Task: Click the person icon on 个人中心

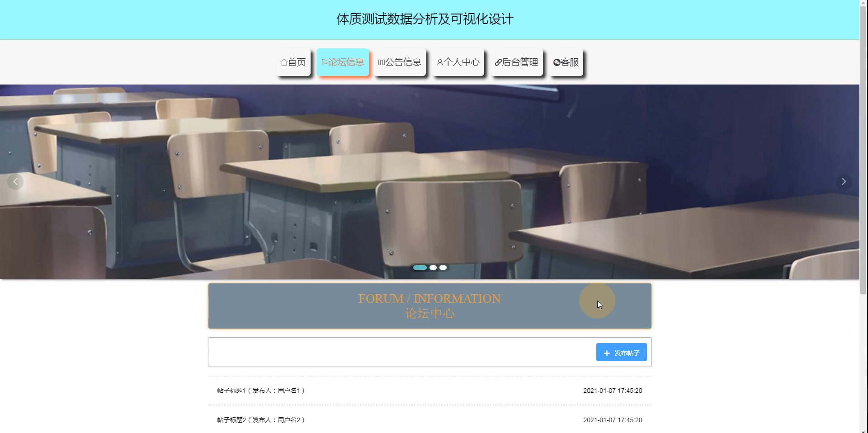Action: pyautogui.click(x=439, y=62)
